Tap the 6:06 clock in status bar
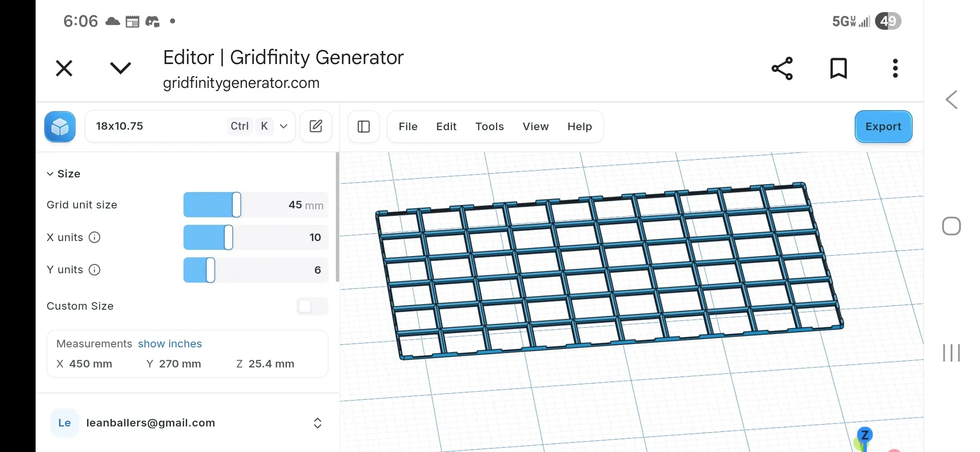The height and width of the screenshot is (452, 980). point(80,21)
